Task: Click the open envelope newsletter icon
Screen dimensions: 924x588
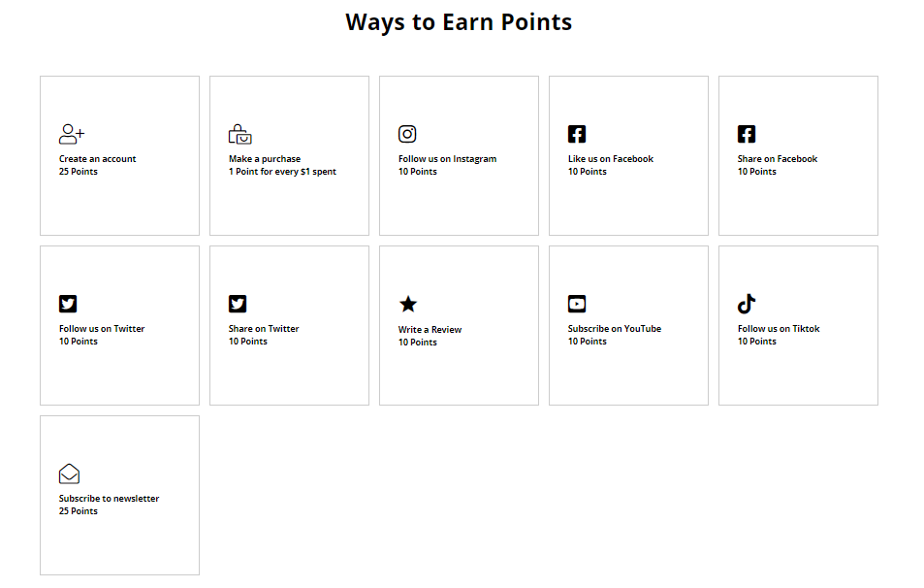Action: [x=69, y=474]
